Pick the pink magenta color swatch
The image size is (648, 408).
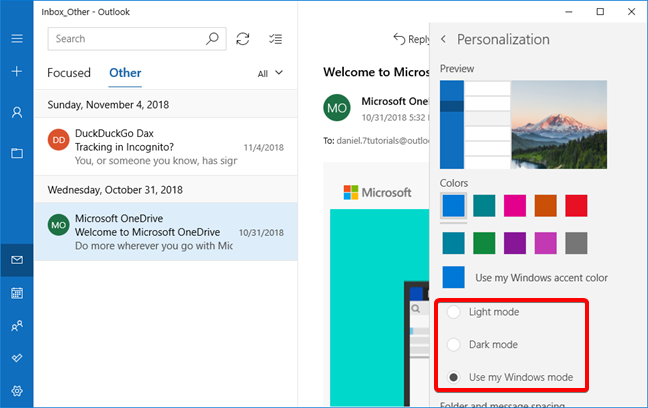point(515,205)
